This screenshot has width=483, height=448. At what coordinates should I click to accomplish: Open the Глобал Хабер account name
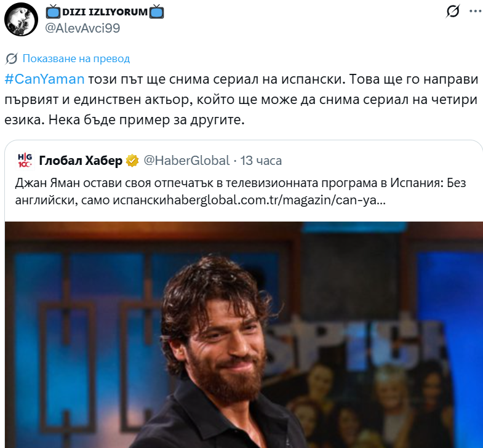(81, 161)
